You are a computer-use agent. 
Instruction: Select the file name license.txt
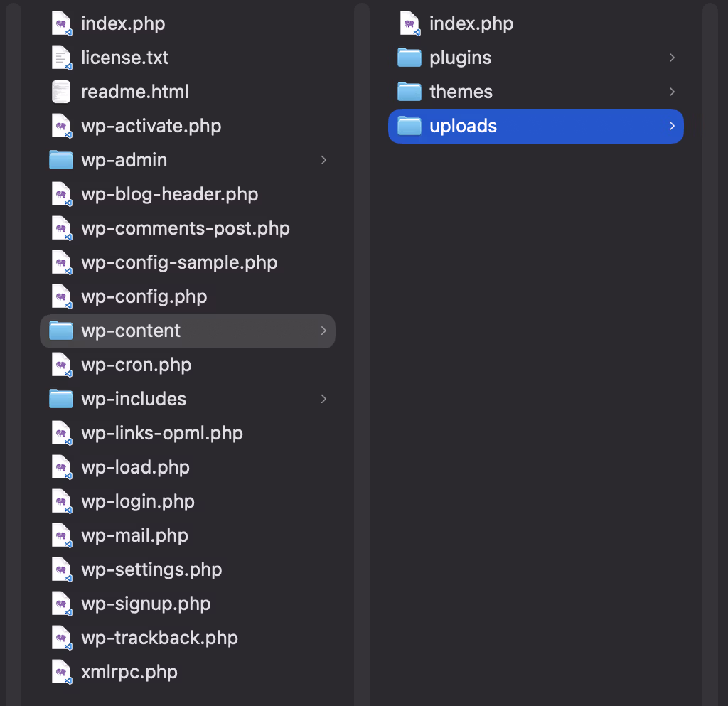coord(125,58)
